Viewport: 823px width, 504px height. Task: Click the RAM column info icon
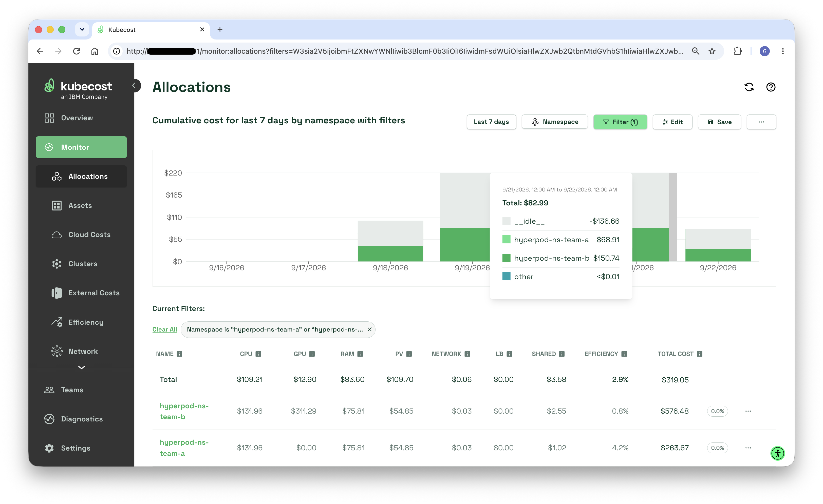click(360, 354)
